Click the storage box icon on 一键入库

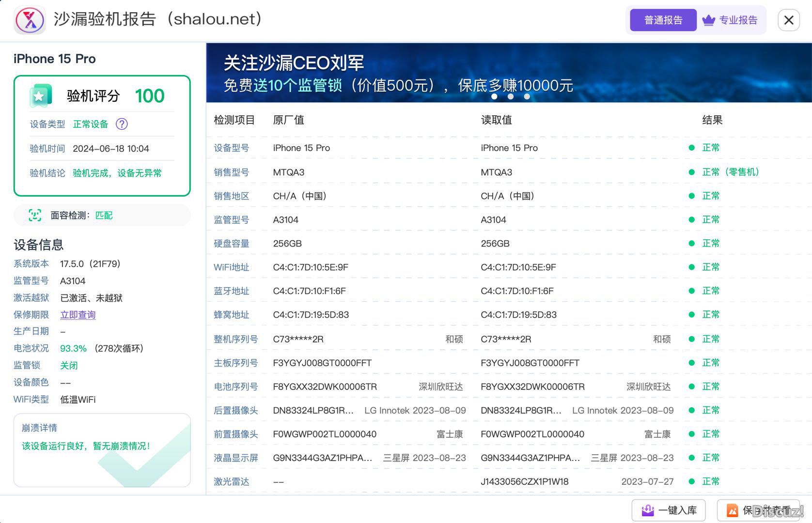648,510
